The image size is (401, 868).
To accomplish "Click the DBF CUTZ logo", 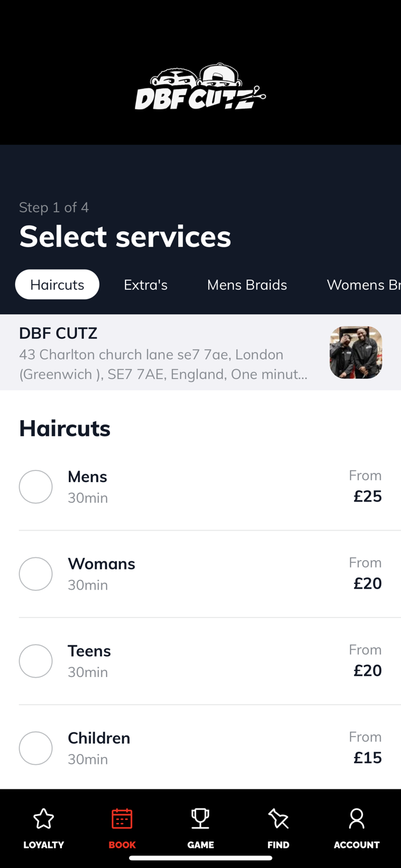I will click(200, 87).
